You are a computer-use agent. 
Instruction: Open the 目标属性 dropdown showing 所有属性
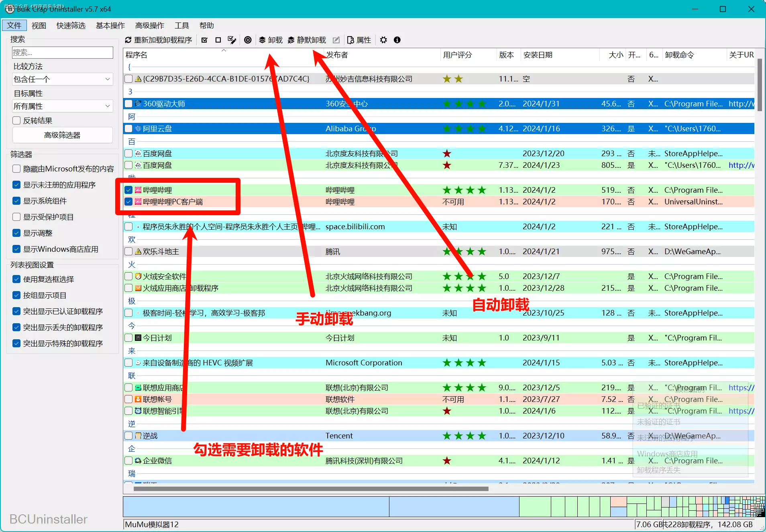pos(62,106)
